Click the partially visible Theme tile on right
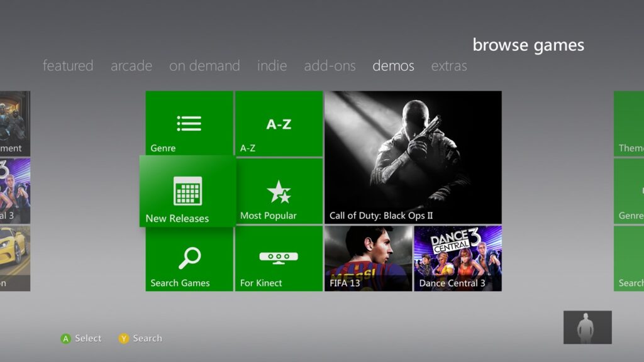The image size is (644, 362). tap(628, 123)
